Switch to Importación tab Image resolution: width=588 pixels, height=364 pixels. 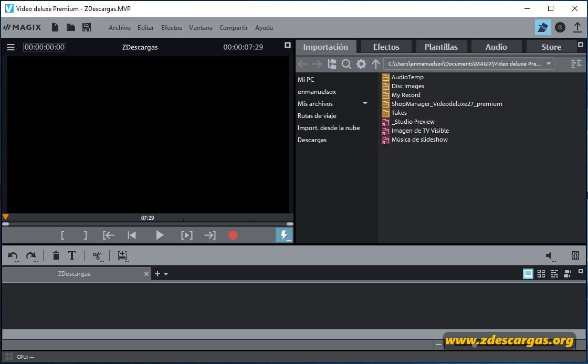coord(325,47)
